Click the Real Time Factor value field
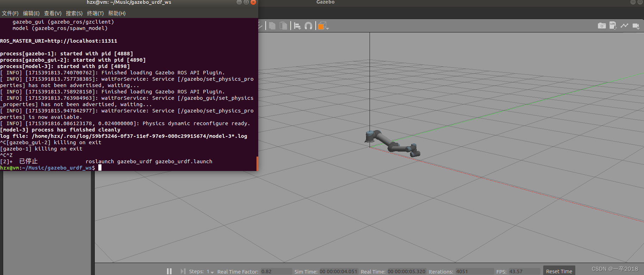Screen dimensions: 644x275 click(x=276, y=271)
